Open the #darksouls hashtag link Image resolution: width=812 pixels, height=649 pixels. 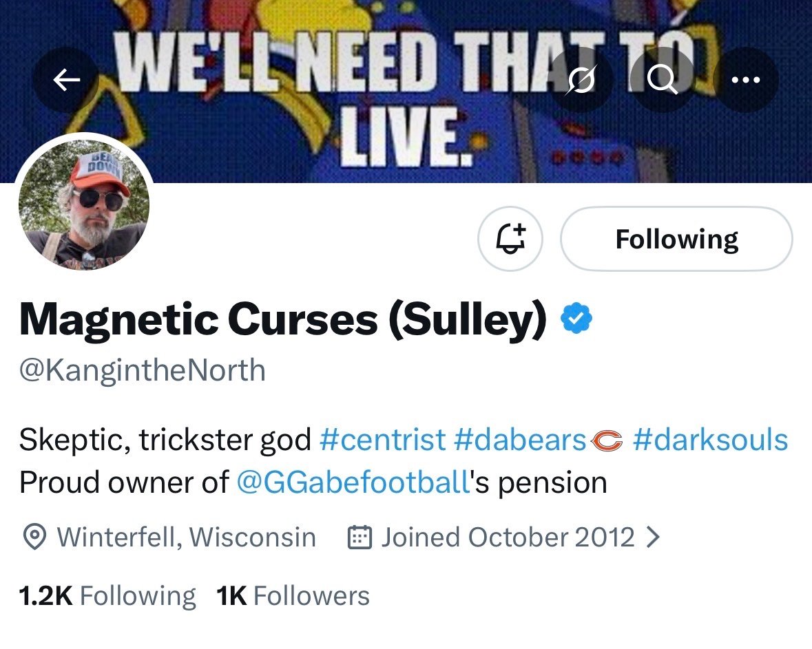click(x=710, y=440)
